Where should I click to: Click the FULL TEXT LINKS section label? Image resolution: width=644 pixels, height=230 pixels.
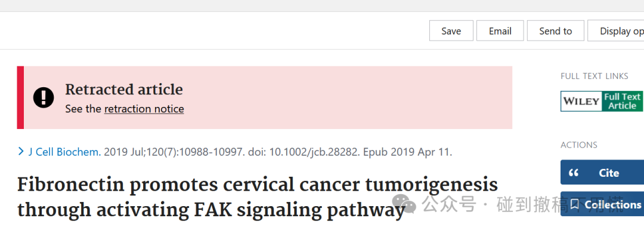click(x=595, y=76)
